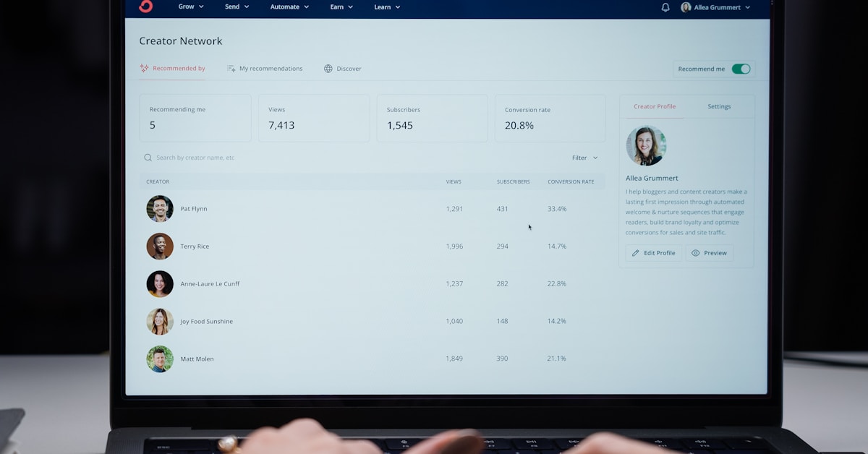
Task: Open the Creator Profile tab
Action: coord(655,106)
